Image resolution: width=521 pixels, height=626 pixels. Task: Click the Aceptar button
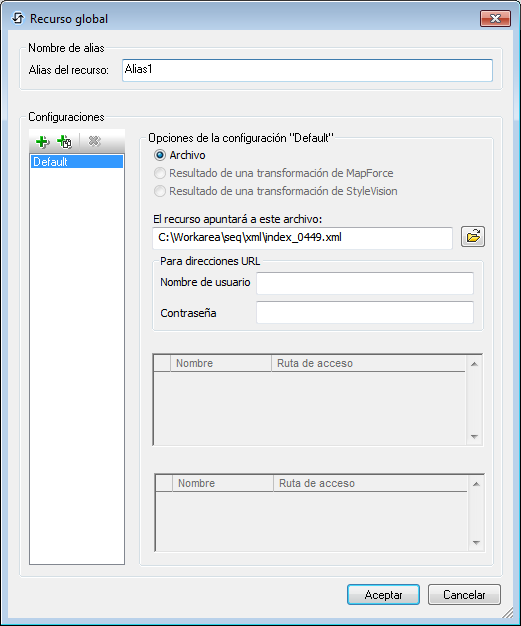point(383,595)
